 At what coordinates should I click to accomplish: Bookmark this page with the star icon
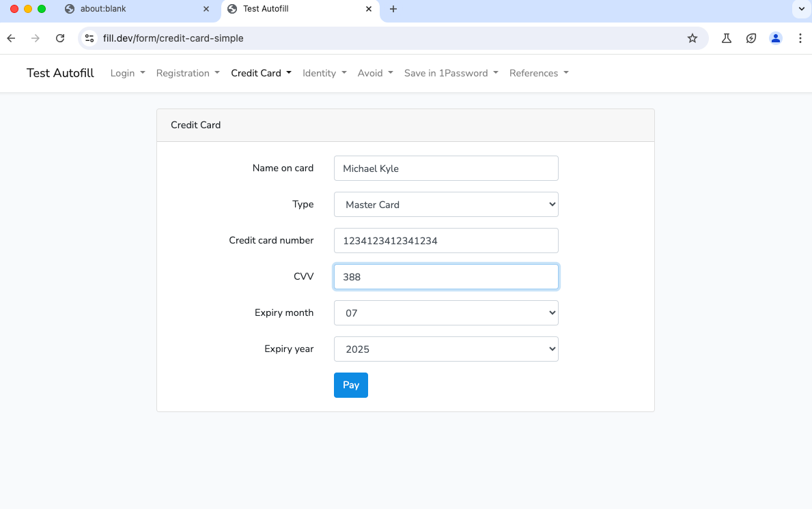point(692,38)
